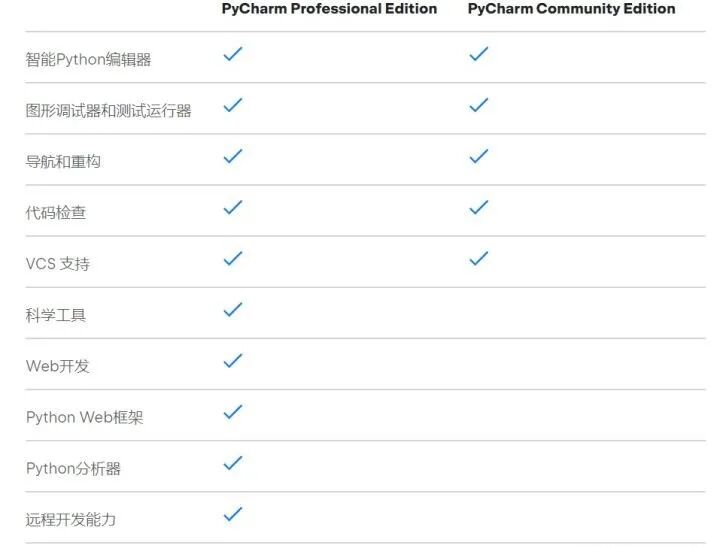The image size is (720, 547).
Task: Click the 图形调试器和测试运行器 feature label
Action: click(x=108, y=111)
